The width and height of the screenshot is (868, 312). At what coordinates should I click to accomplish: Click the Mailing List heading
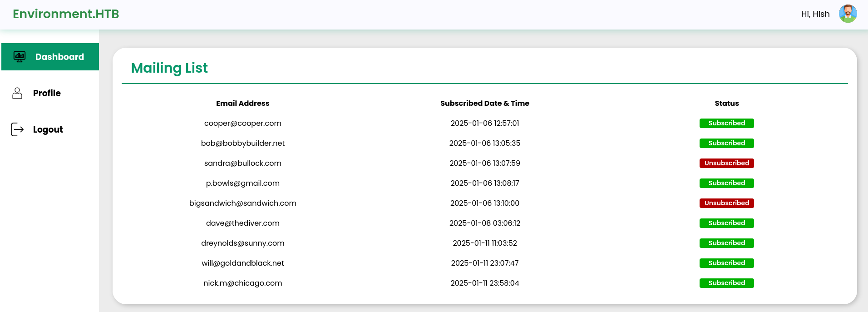tap(169, 68)
